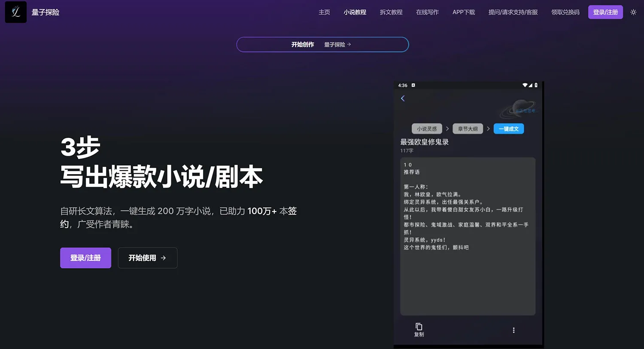This screenshot has height=349, width=644.
Task: Click the 量子探险 logo icon
Action: (x=16, y=12)
